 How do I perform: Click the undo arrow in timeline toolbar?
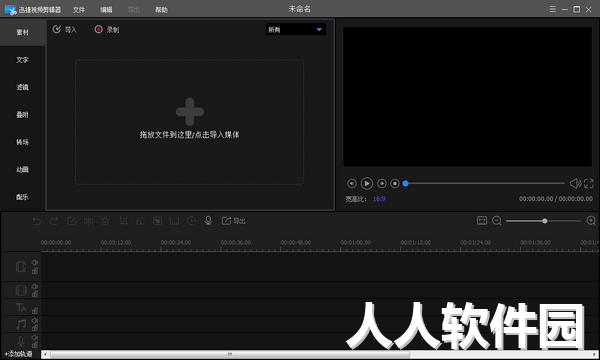click(36, 221)
